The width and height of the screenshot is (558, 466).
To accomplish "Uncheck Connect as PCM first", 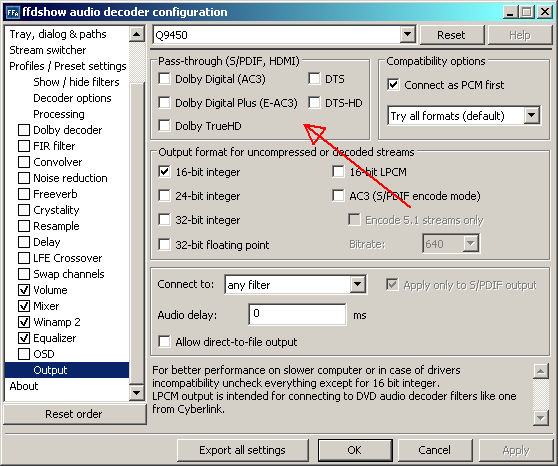I will tap(393, 85).
